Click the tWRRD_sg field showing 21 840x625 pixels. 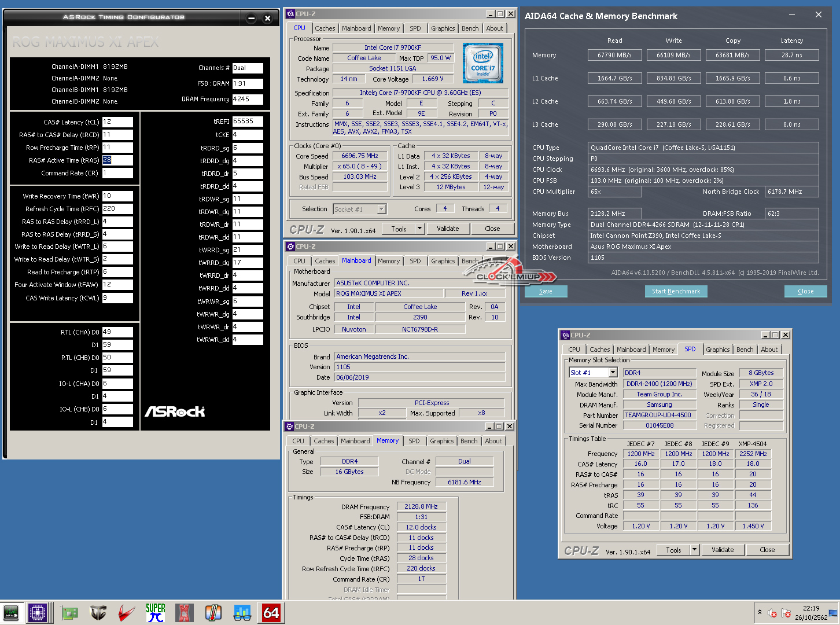tap(248, 250)
